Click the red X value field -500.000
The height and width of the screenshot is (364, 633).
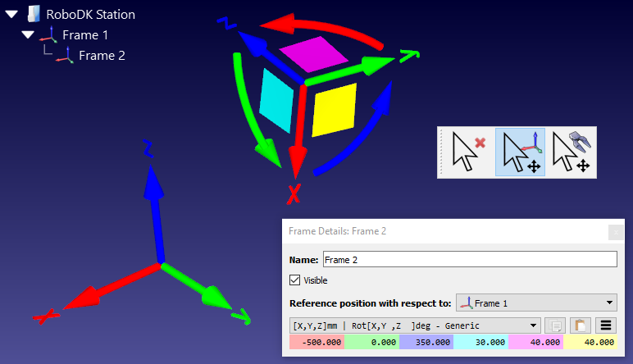316,343
